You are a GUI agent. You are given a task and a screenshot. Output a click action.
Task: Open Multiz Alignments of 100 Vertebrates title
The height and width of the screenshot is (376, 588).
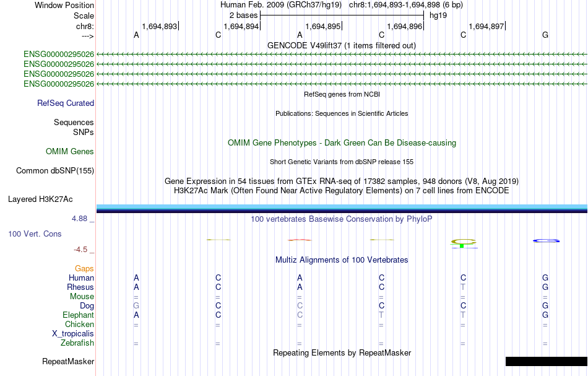(x=342, y=260)
